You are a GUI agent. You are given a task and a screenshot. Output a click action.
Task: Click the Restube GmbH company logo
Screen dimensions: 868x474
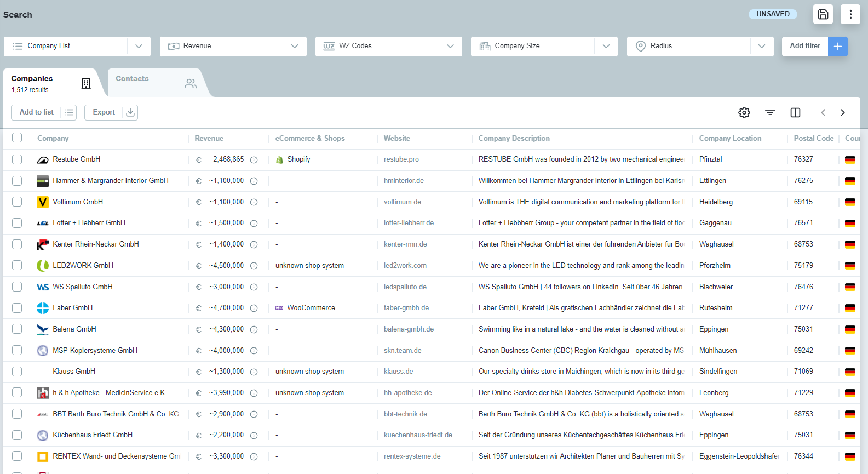tap(43, 160)
